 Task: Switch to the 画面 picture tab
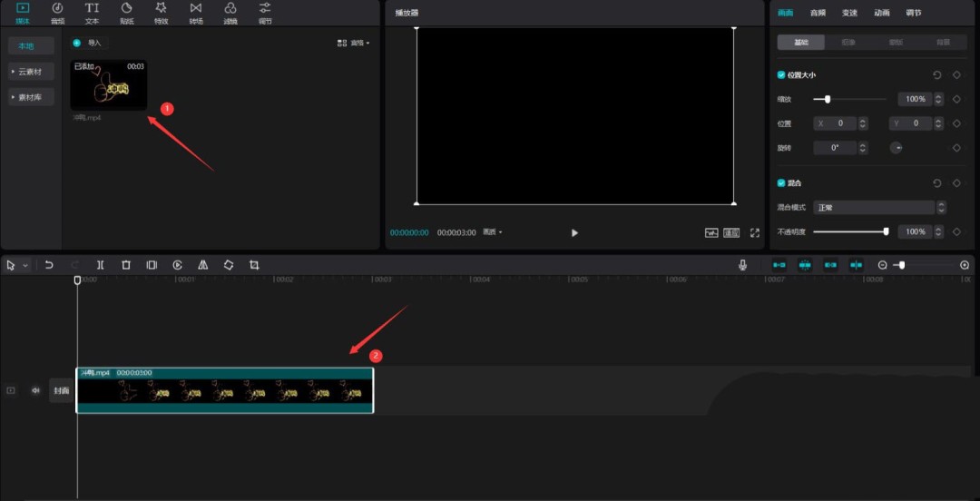click(786, 13)
